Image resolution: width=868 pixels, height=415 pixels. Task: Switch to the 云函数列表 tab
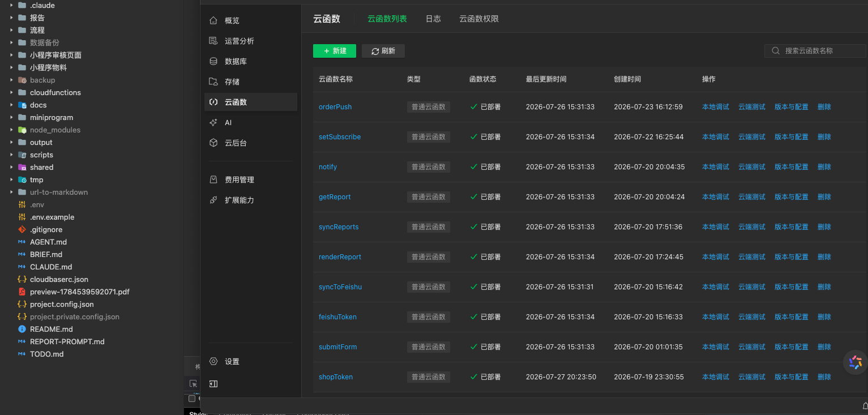[x=387, y=19]
